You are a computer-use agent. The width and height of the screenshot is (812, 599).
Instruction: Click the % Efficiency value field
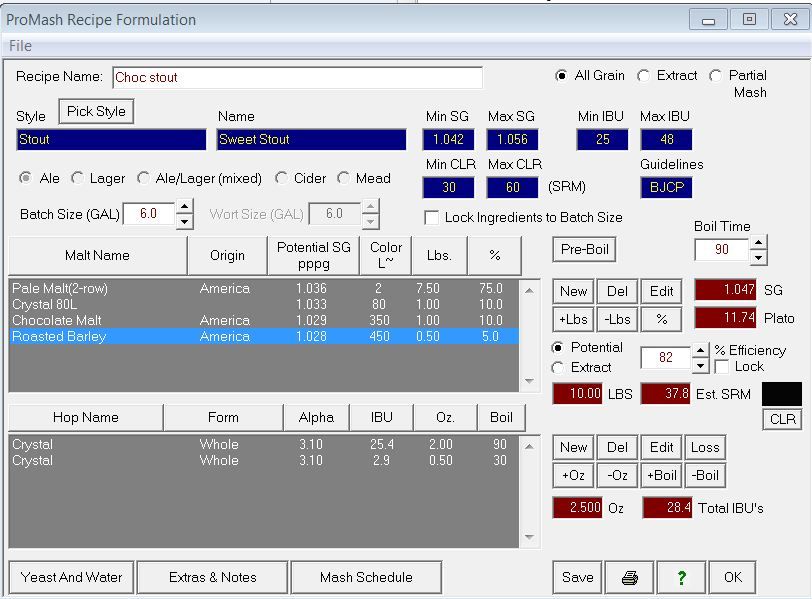[666, 357]
